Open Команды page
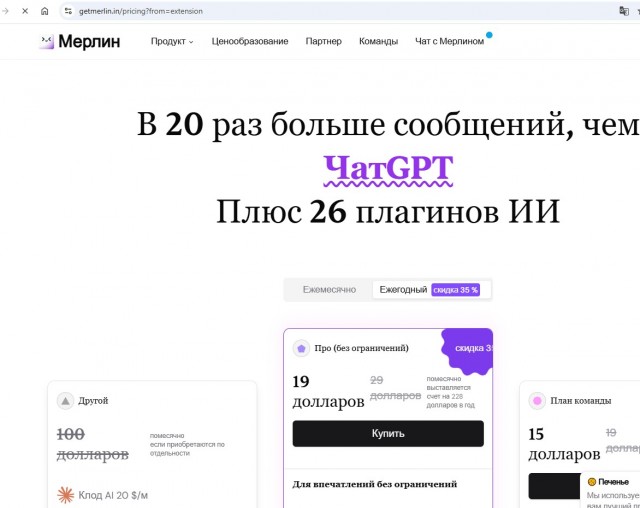This screenshot has width=640, height=508. point(378,41)
